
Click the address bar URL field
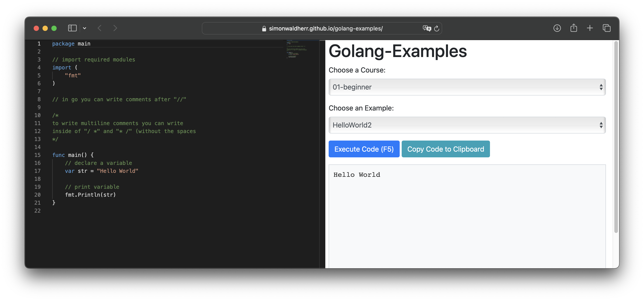pos(322,29)
